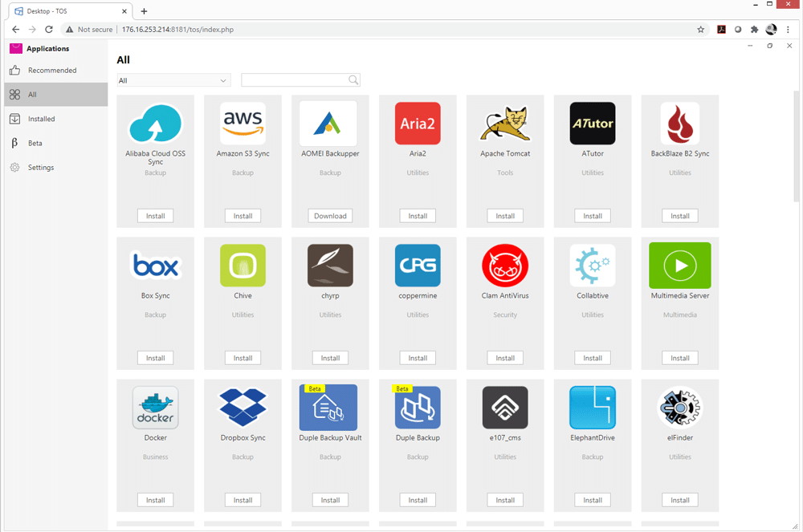Screen dimensions: 803x532
Task: Install Apache Tomcat
Action: [505, 216]
